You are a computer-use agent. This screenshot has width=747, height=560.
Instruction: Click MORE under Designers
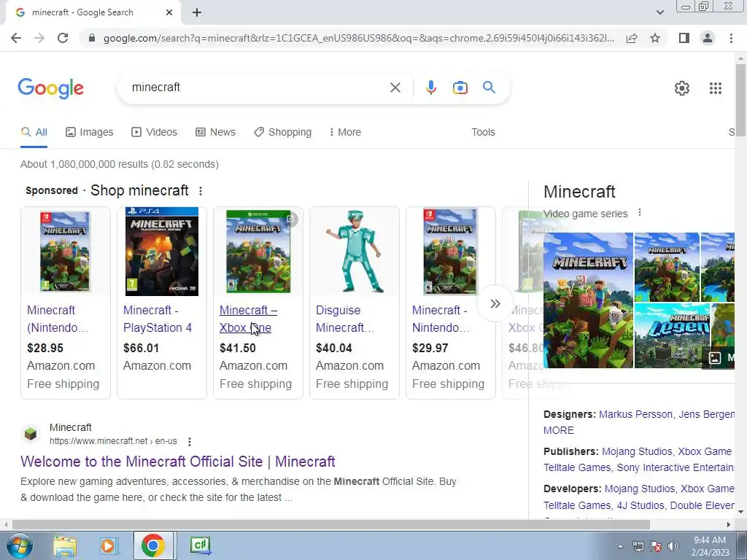[x=558, y=430]
